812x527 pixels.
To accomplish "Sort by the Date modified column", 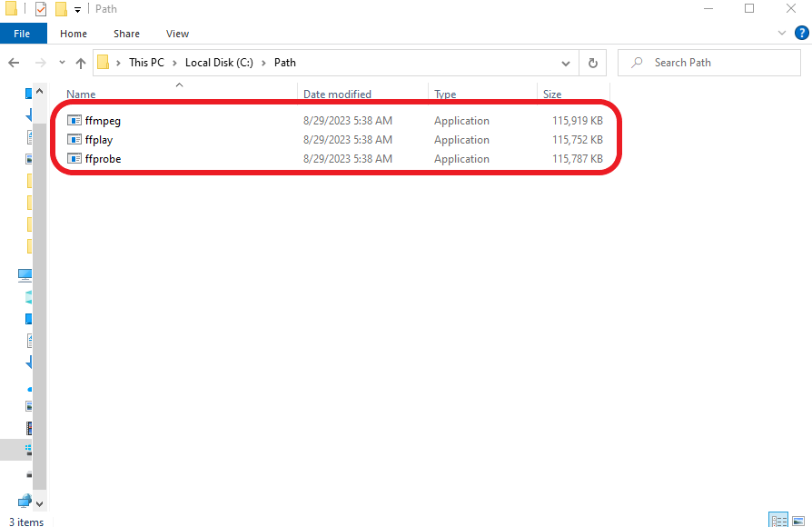I will tap(337, 94).
